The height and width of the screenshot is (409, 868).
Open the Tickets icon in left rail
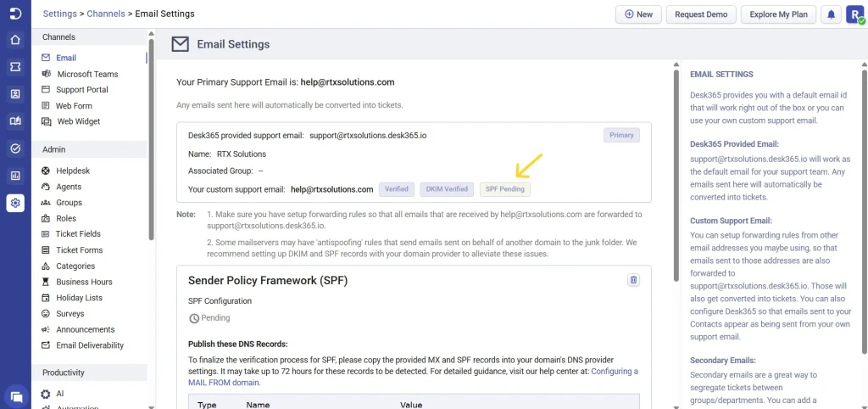coord(15,67)
